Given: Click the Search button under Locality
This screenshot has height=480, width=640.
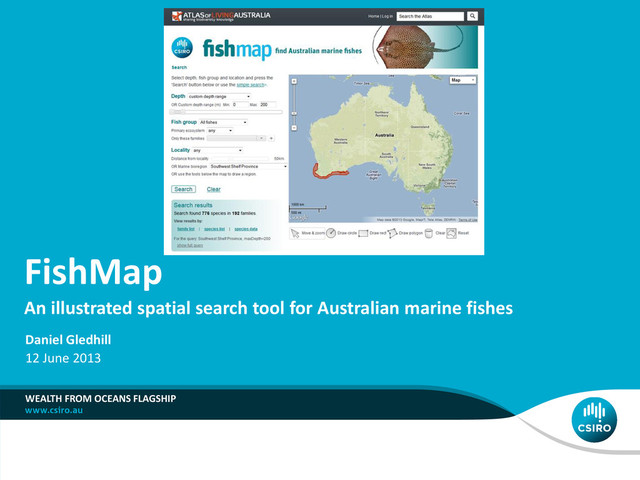Looking at the screenshot, I should (x=183, y=189).
